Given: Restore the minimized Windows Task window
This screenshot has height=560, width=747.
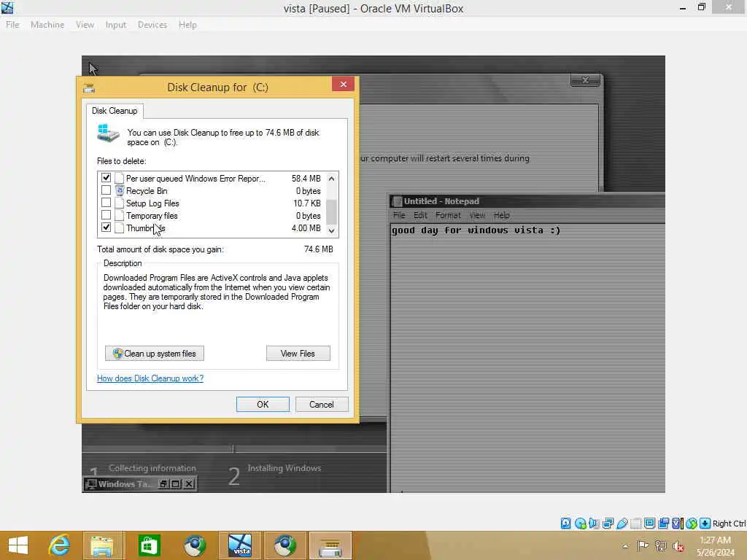Looking at the screenshot, I should [x=163, y=484].
